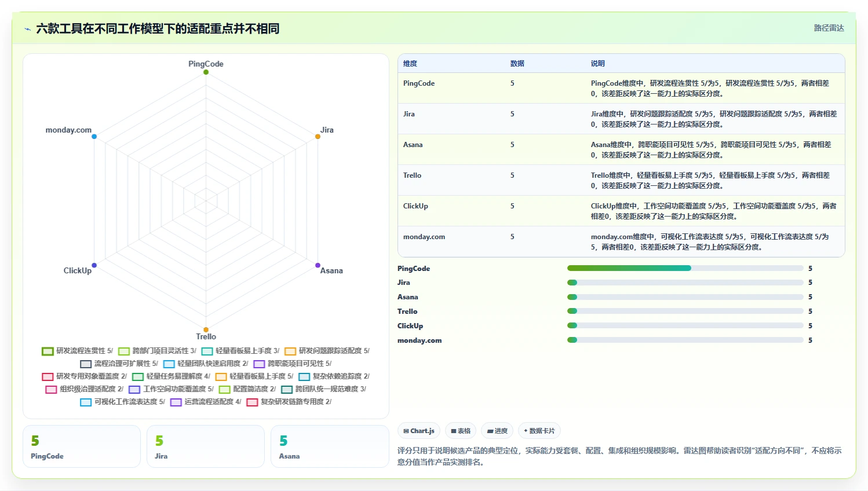Image resolution: width=868 pixels, height=491 pixels.
Task: Click the Chart.js chip
Action: pos(419,431)
